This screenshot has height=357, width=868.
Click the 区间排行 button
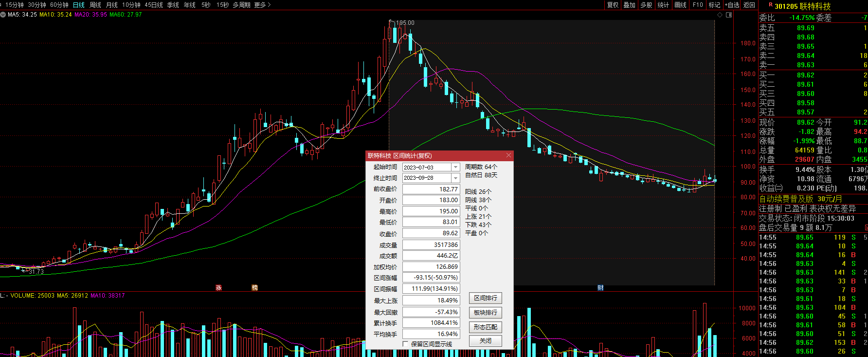(x=485, y=298)
